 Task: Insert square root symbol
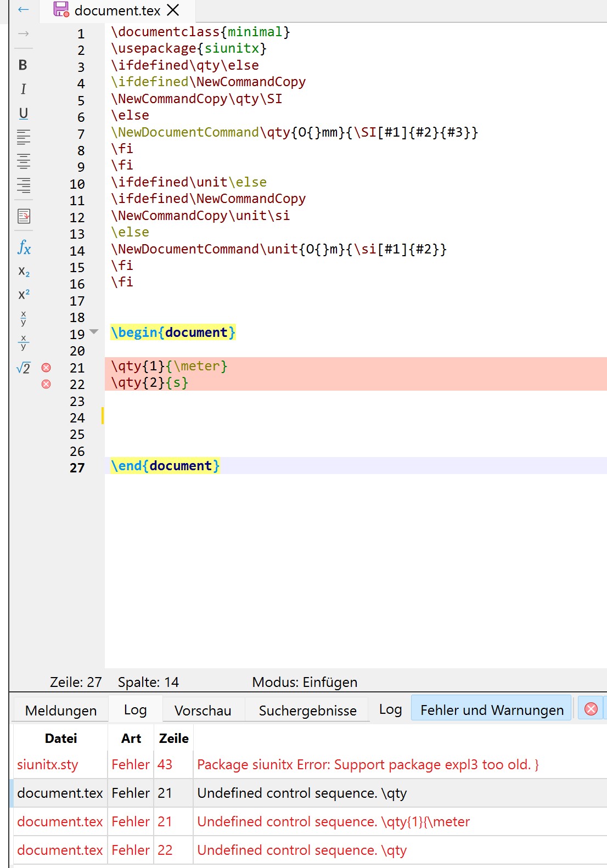24,368
